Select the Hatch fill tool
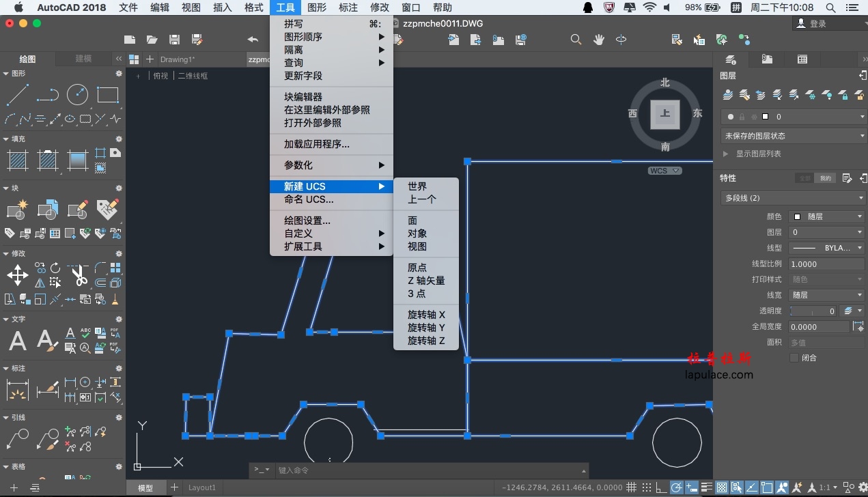The width and height of the screenshot is (868, 497). 17,160
